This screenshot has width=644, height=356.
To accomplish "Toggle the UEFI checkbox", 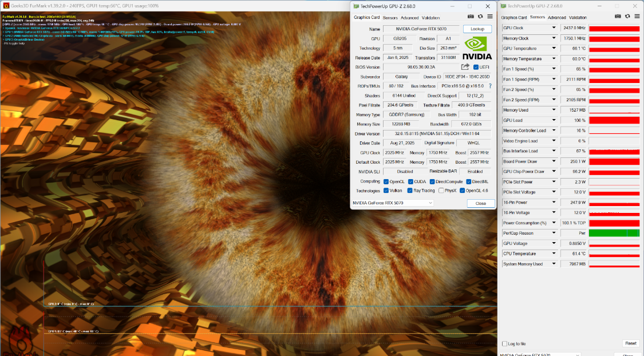I will click(476, 68).
